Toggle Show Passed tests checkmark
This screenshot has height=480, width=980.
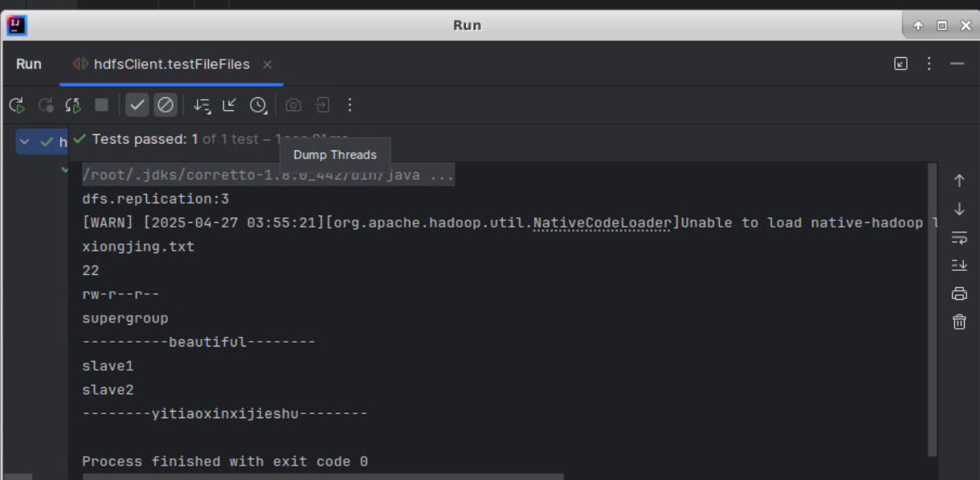pyautogui.click(x=137, y=105)
